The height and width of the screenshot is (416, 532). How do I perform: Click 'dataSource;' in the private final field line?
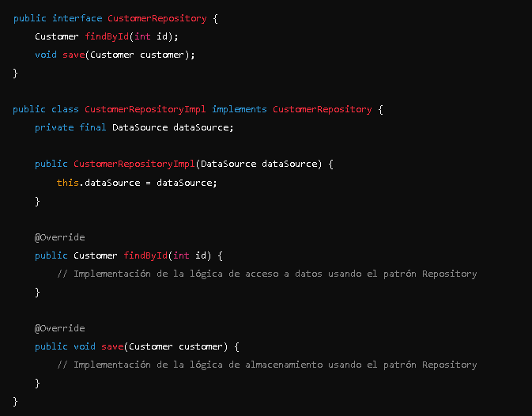coord(204,127)
